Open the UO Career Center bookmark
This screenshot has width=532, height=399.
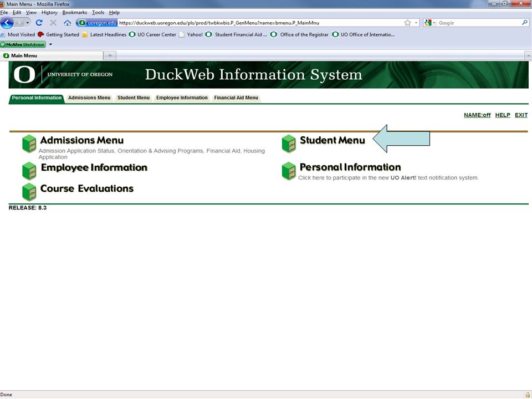tap(153, 34)
